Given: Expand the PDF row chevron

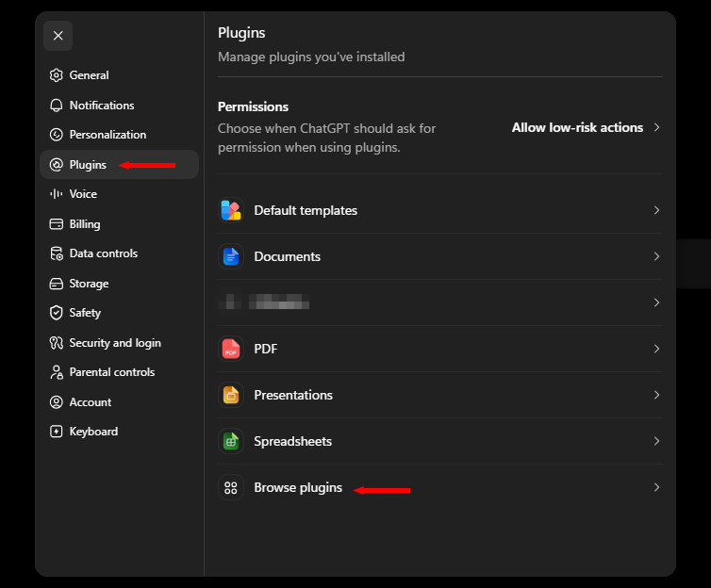Looking at the screenshot, I should (x=656, y=349).
